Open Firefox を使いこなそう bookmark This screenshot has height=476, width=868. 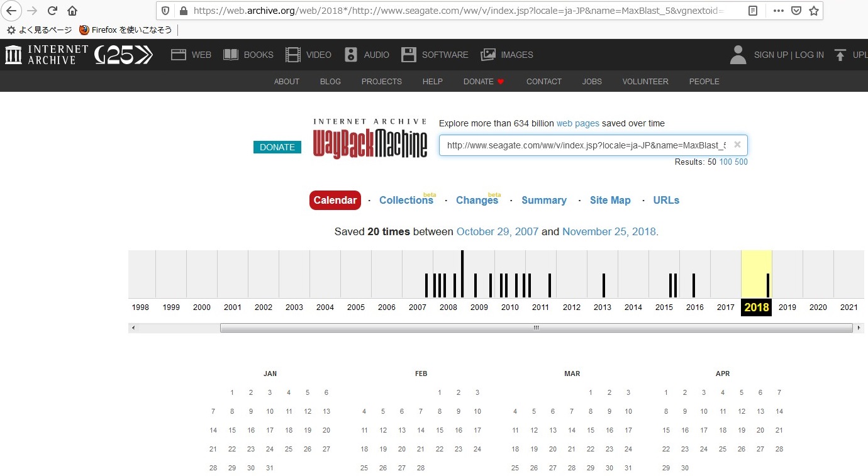[x=126, y=30]
